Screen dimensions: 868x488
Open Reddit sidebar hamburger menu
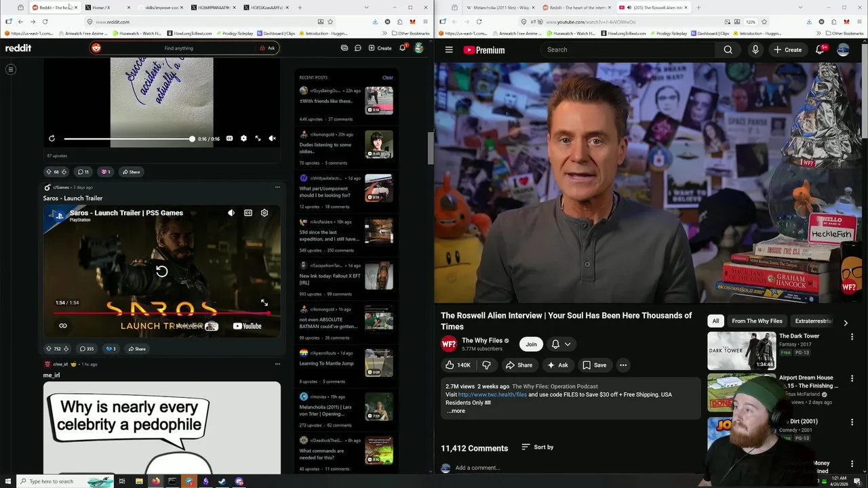point(11,69)
